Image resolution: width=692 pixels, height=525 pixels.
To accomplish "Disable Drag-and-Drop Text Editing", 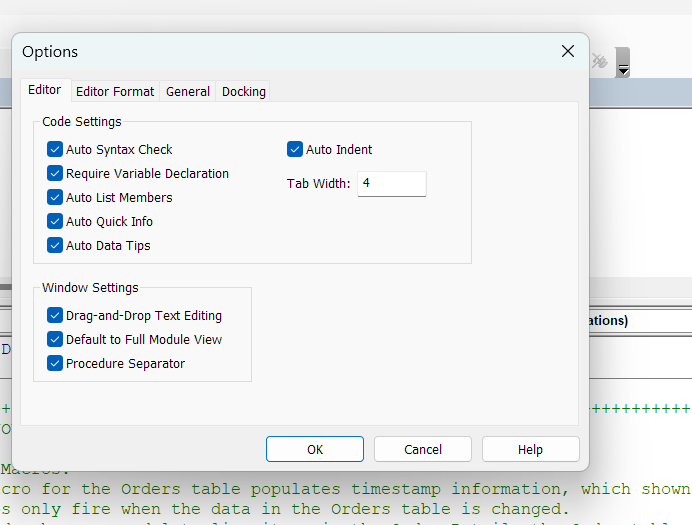I will tap(55, 316).
